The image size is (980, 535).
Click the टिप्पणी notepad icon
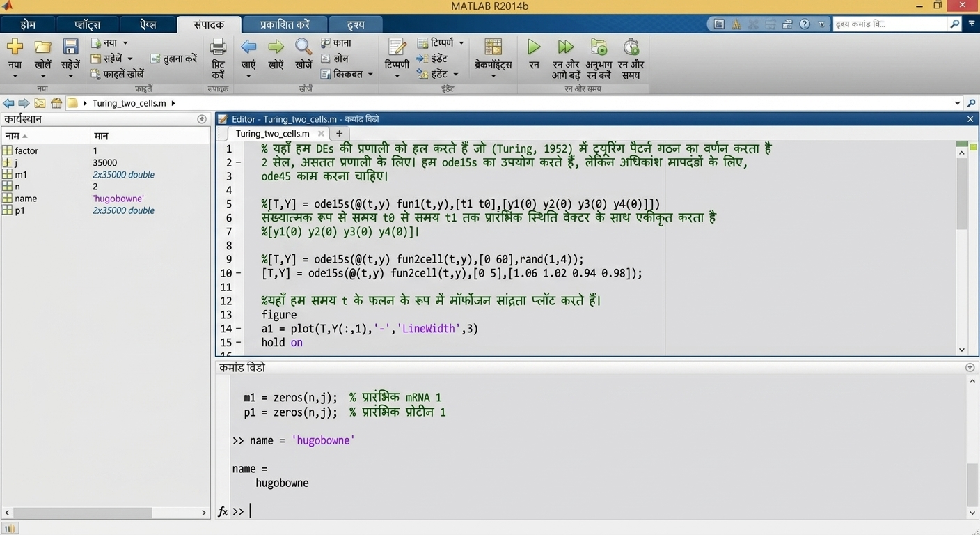(x=397, y=47)
